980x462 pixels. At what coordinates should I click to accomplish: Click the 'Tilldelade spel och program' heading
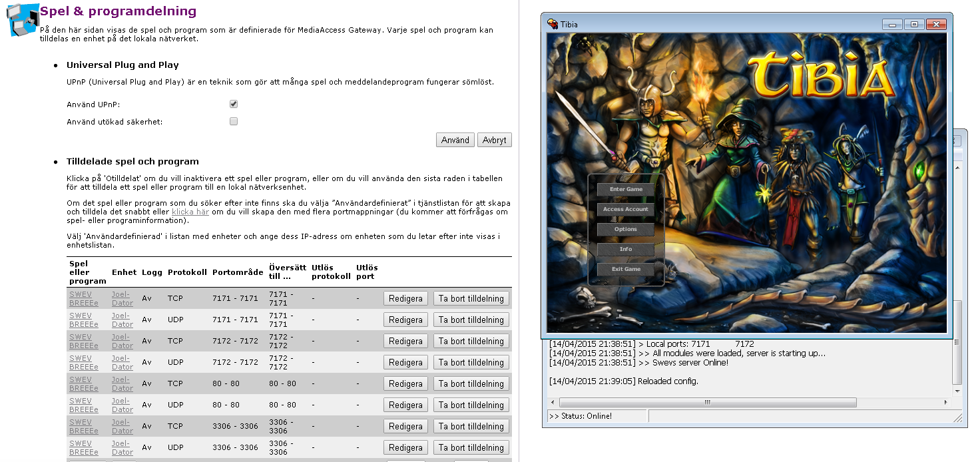(x=132, y=161)
